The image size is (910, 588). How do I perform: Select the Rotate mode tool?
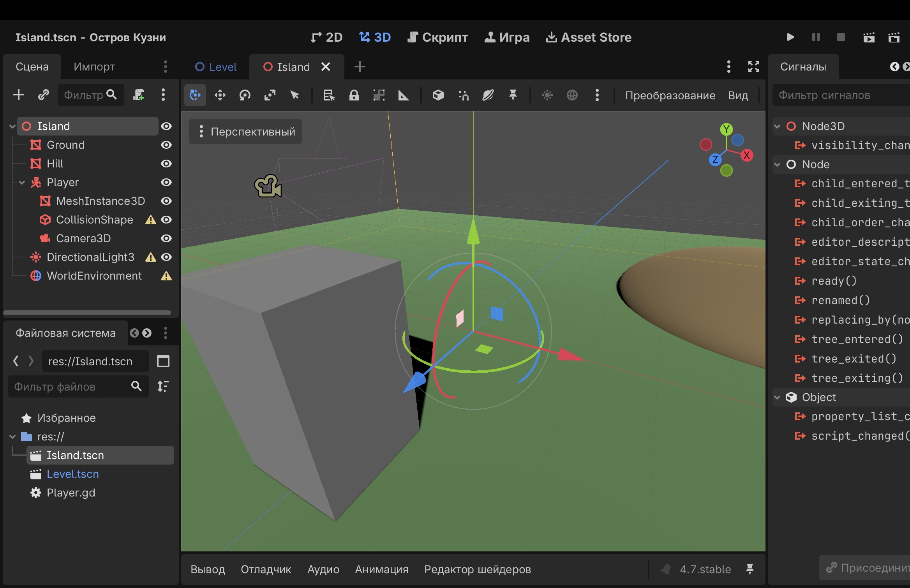245,95
